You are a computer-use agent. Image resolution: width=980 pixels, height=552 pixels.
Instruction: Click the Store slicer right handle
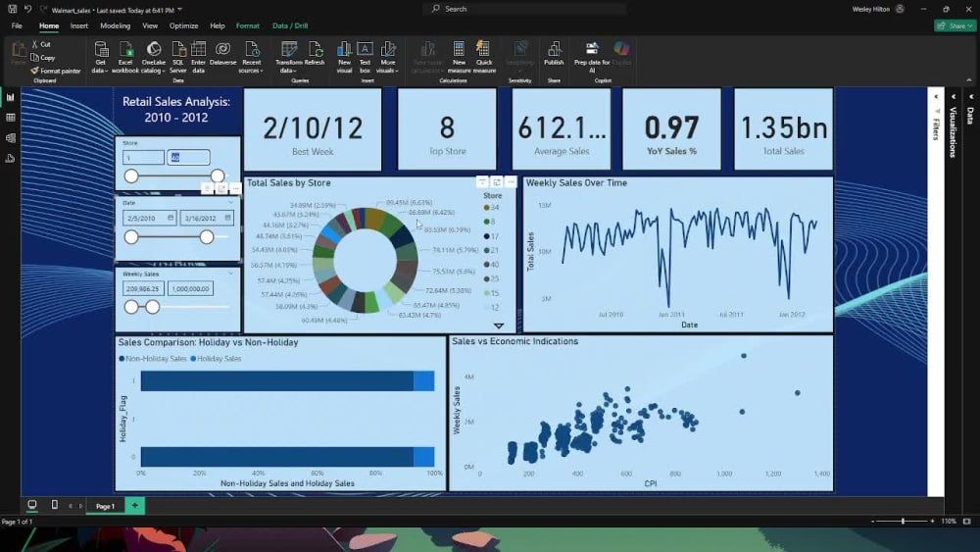click(x=218, y=176)
